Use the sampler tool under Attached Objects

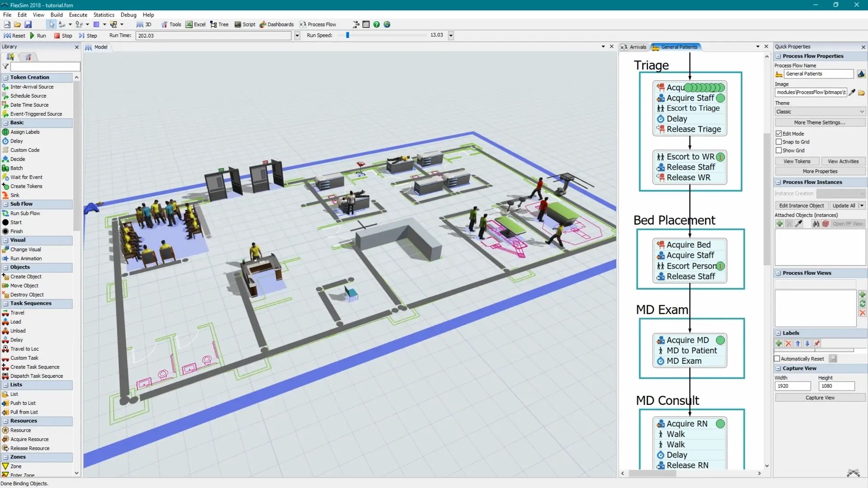pyautogui.click(x=799, y=223)
